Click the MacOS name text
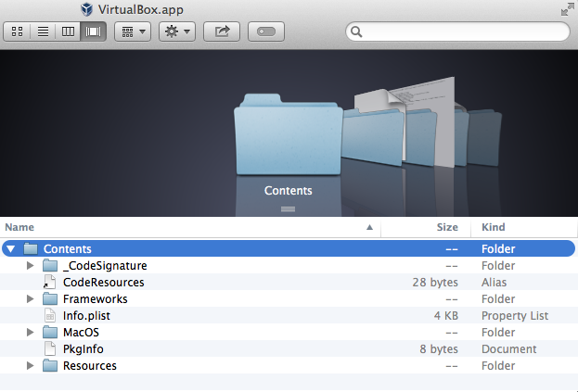This screenshot has height=392, width=578. pos(81,333)
